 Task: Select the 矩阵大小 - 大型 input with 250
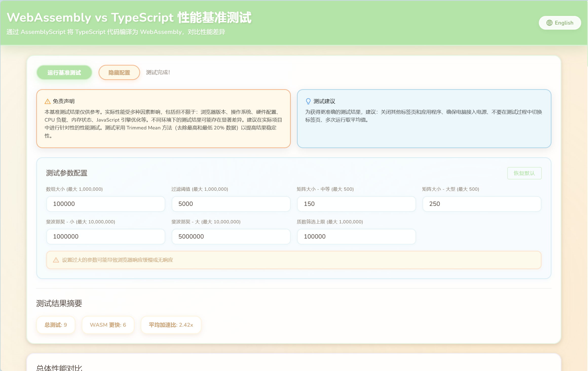482,204
